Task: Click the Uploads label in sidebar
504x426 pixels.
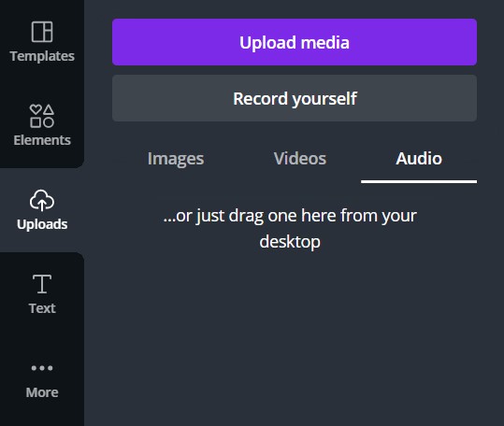Action: point(42,224)
